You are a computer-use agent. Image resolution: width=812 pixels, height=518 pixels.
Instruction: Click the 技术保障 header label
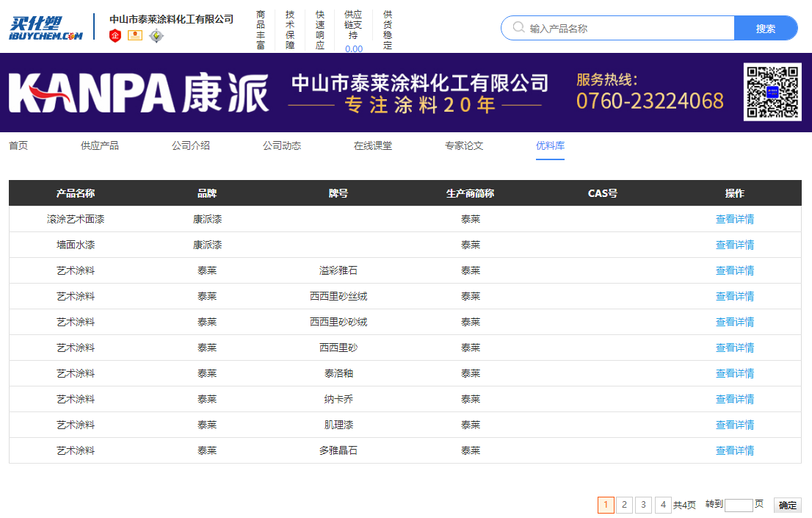290,29
